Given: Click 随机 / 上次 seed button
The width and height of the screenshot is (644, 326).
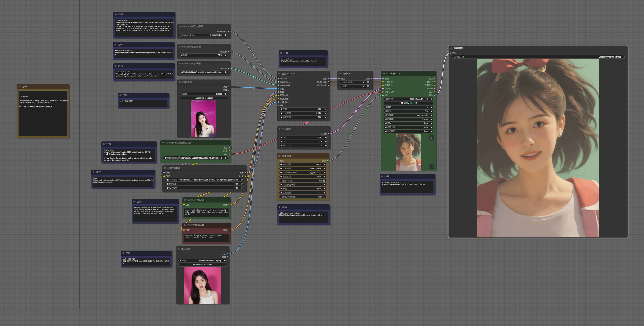Looking at the screenshot, I should [x=408, y=103].
